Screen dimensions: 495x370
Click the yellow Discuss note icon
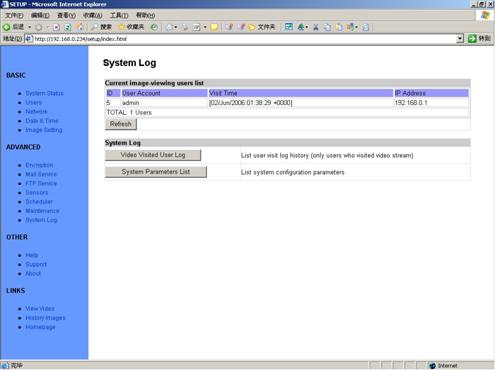214,27
